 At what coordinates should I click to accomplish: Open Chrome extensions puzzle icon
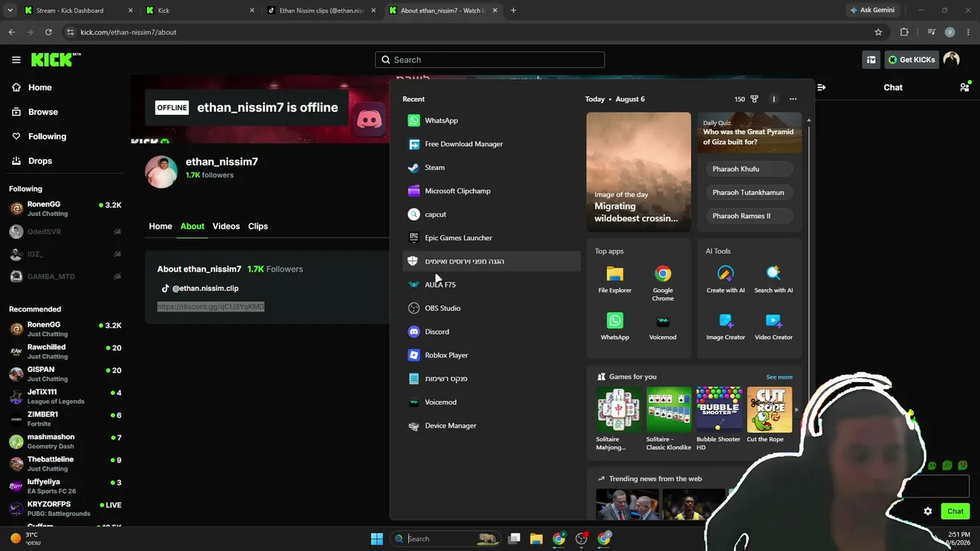coord(904,32)
